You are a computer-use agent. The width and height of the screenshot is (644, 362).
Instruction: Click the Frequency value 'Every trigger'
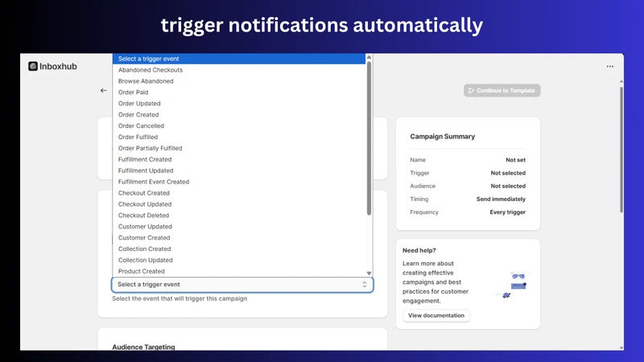coord(508,212)
